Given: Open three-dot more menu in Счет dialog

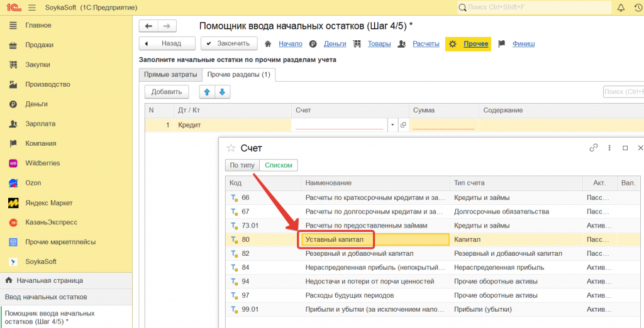Looking at the screenshot, I should [x=609, y=148].
